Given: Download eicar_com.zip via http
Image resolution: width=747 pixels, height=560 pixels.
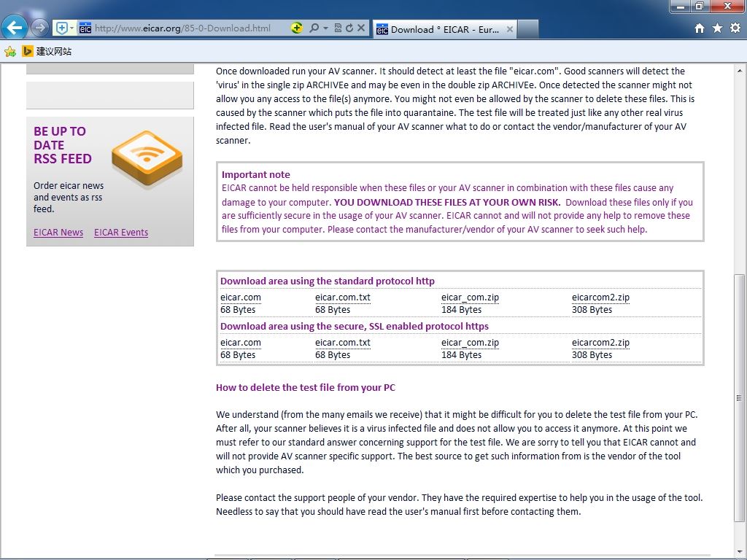Looking at the screenshot, I should (x=471, y=297).
